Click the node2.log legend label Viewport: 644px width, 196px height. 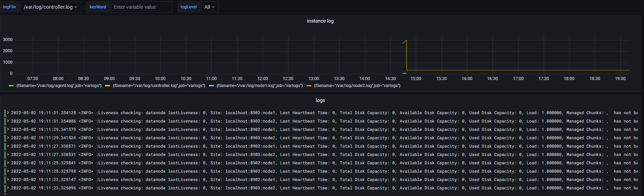click(357, 86)
